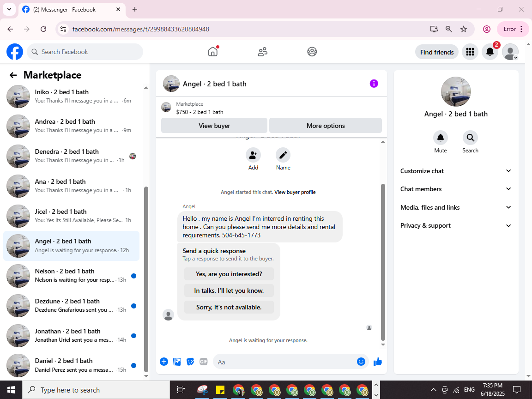Open Jonathan 2 bed 1 bath conversation
Screen dimensions: 532x399
pyautogui.click(x=71, y=336)
